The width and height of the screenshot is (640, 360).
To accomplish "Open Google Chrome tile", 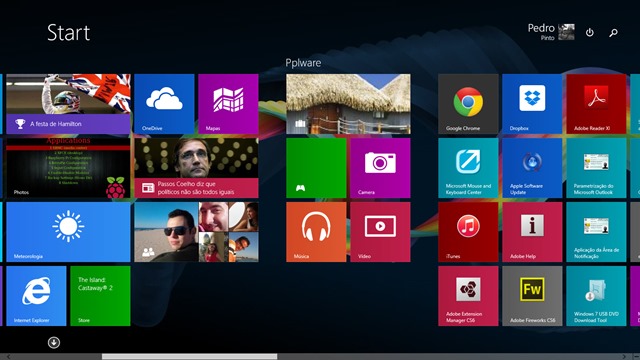I will [468, 104].
